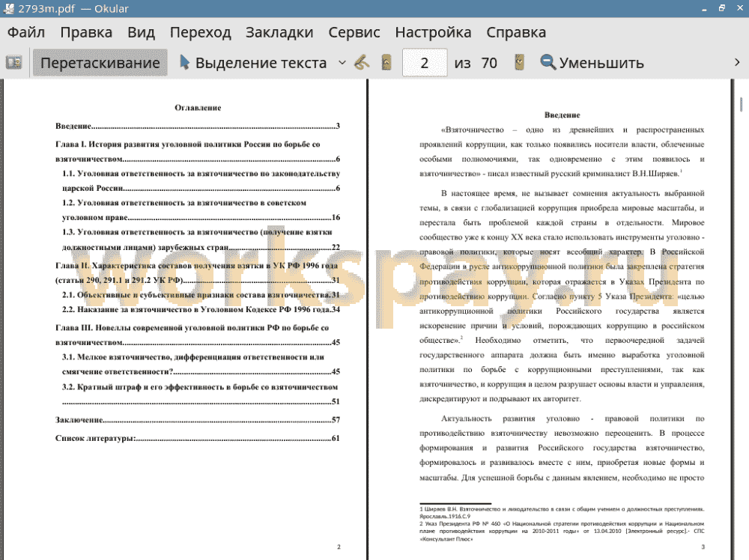Click contents line 3.1. Мелкое взяточничество
This screenshot has height=560, width=749.
pos(201,365)
